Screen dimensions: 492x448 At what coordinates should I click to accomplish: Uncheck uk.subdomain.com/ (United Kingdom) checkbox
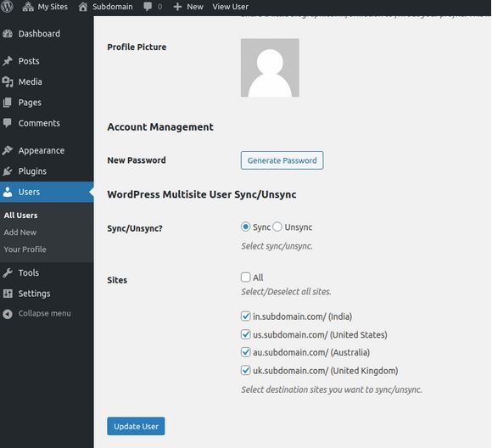pyautogui.click(x=246, y=371)
